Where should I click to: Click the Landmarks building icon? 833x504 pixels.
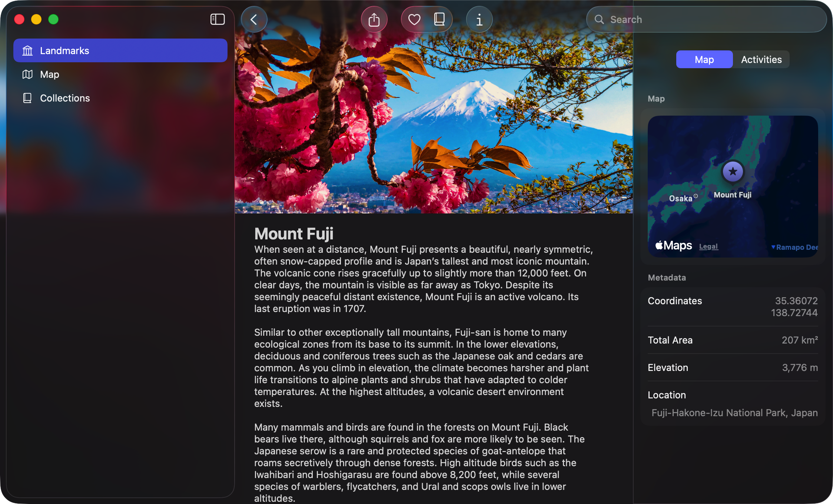(x=27, y=50)
